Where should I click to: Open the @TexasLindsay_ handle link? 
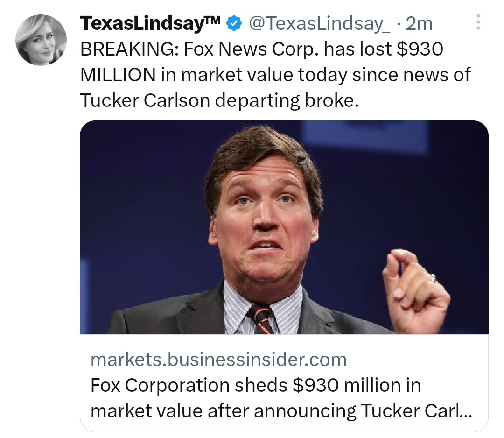[320, 23]
